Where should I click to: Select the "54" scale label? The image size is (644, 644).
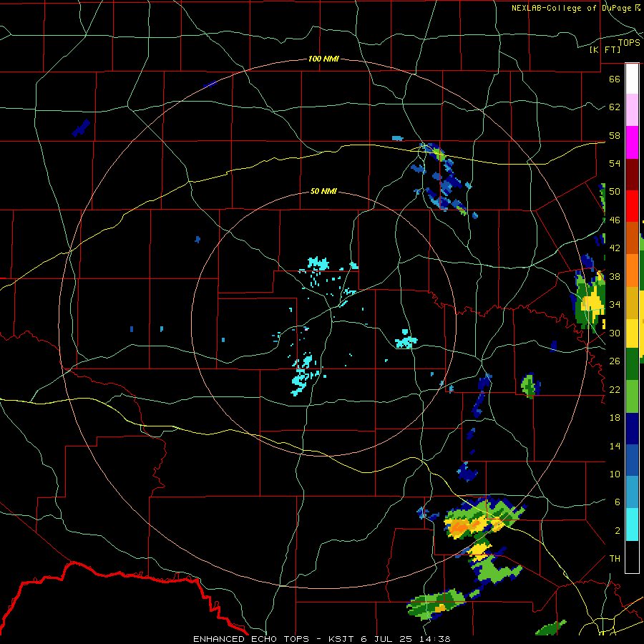(615, 164)
